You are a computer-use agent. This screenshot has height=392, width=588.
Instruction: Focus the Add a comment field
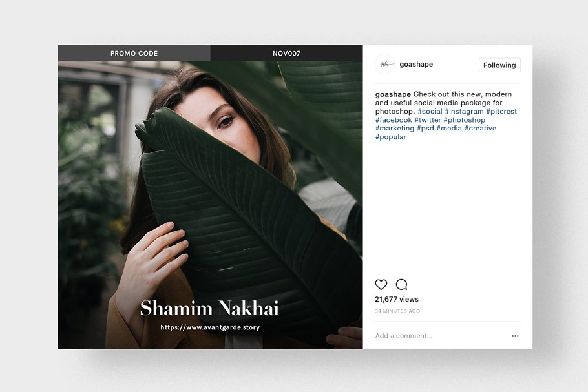tap(442, 336)
